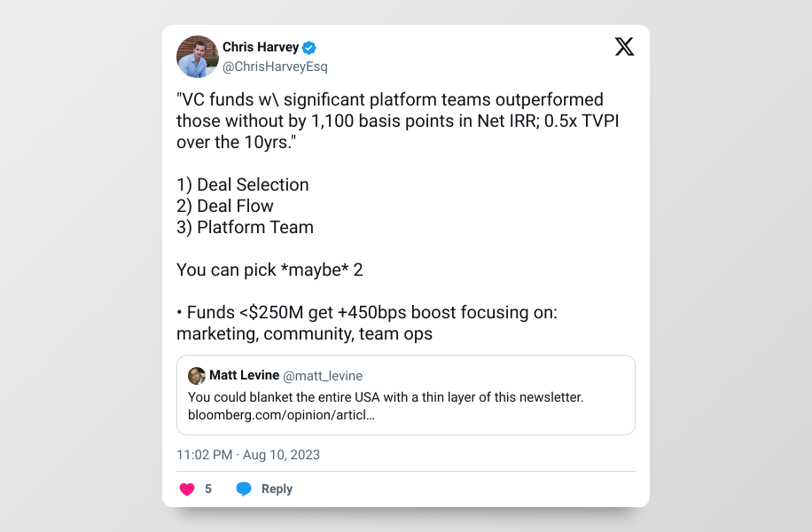
Task: Open the bloomberg.com/opinion article link
Action: click(x=281, y=415)
